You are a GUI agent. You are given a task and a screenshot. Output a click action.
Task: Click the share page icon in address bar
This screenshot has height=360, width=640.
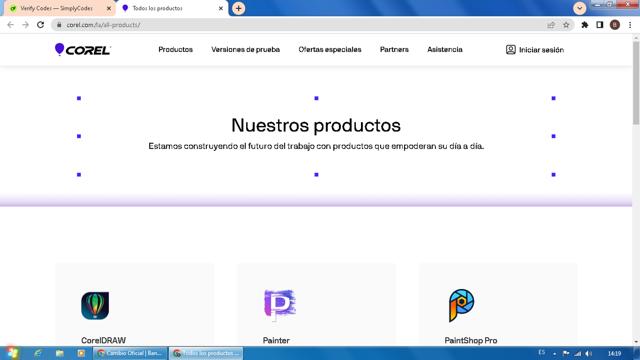551,25
